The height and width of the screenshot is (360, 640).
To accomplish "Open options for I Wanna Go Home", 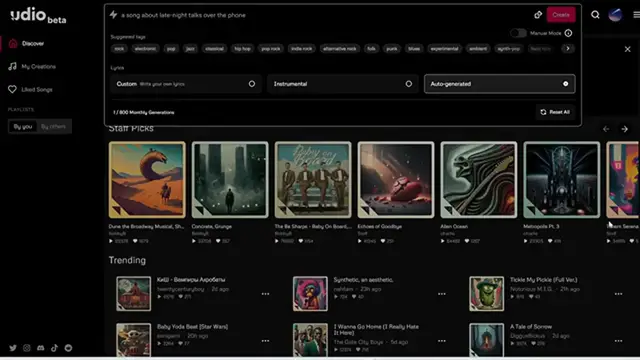I will 442,341.
